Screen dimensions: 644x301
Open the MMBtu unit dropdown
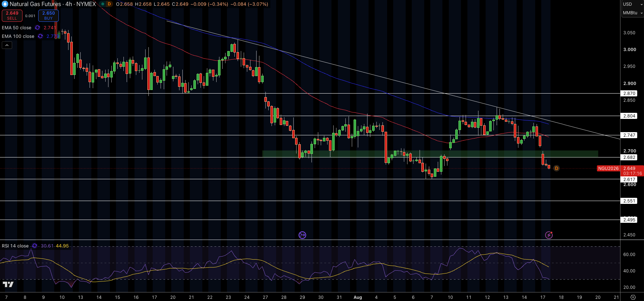632,12
